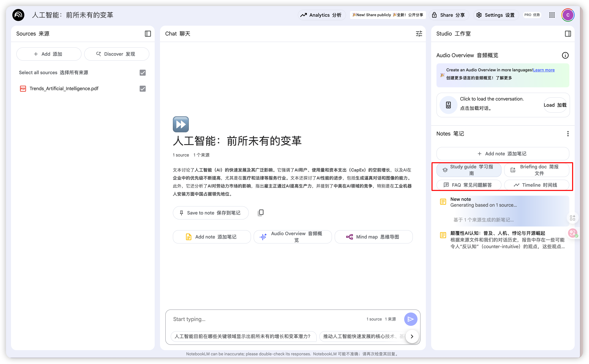Click New note generating icon

(x=443, y=201)
